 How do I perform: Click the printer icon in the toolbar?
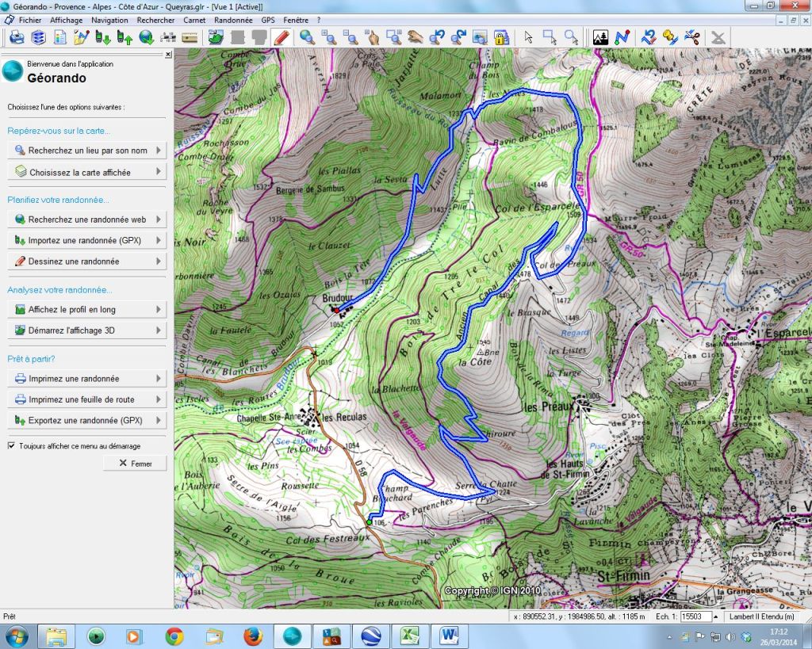click(17, 37)
